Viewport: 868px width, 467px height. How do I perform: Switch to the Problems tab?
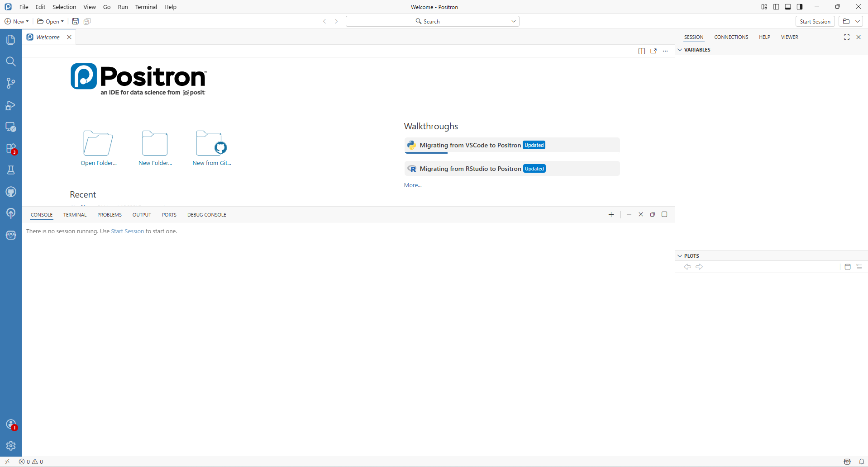click(110, 215)
